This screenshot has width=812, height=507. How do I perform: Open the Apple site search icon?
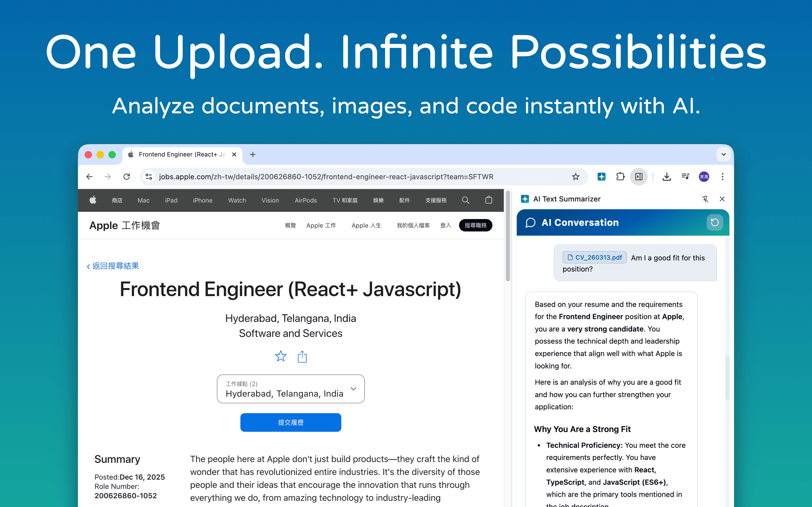click(x=465, y=200)
